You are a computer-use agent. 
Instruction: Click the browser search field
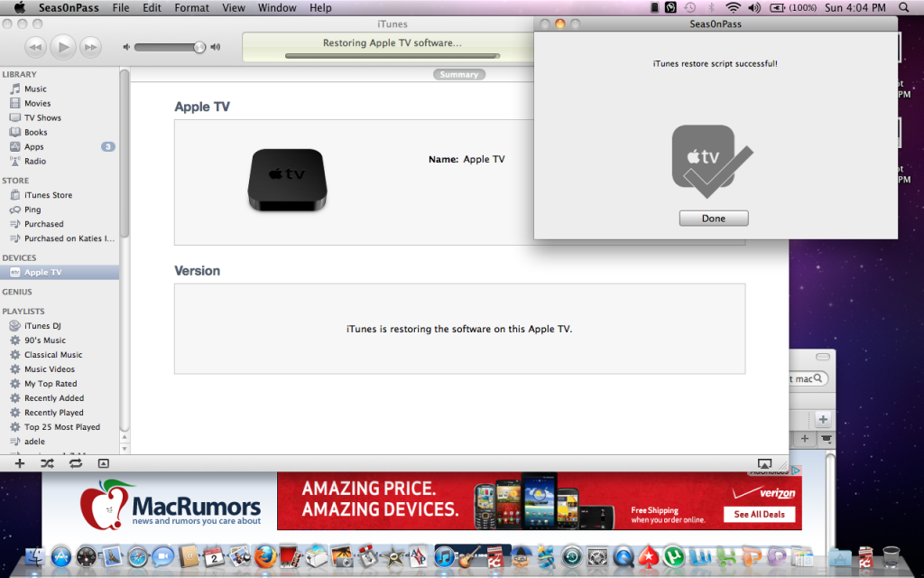click(x=808, y=378)
